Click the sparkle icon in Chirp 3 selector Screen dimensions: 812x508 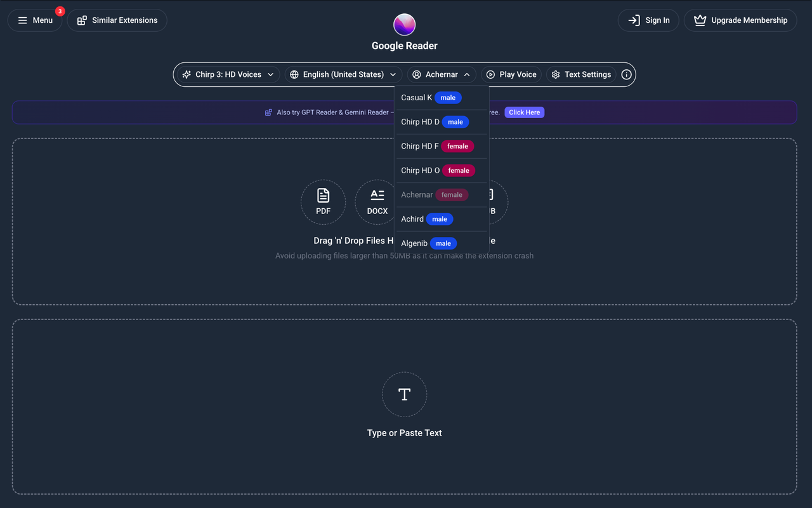click(x=187, y=74)
